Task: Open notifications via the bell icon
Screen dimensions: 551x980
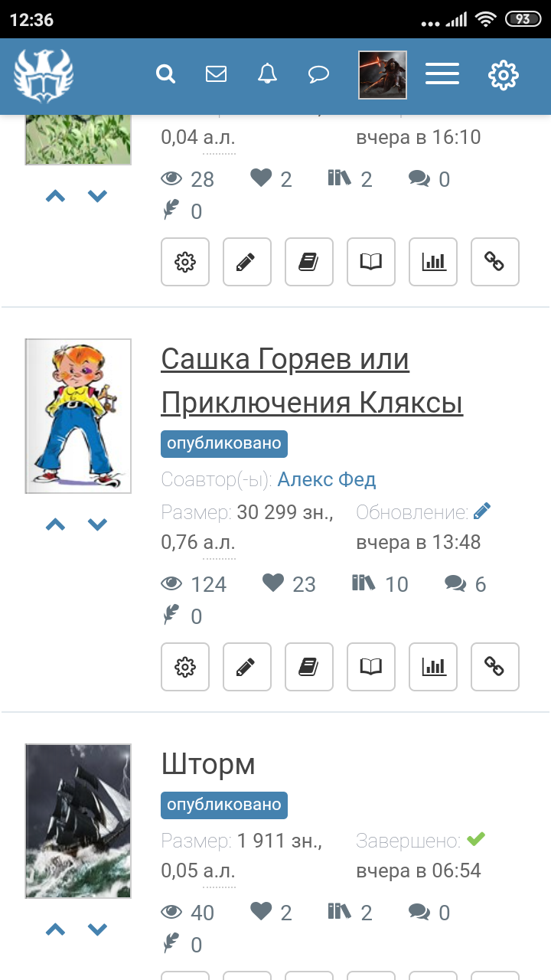Action: (267, 74)
